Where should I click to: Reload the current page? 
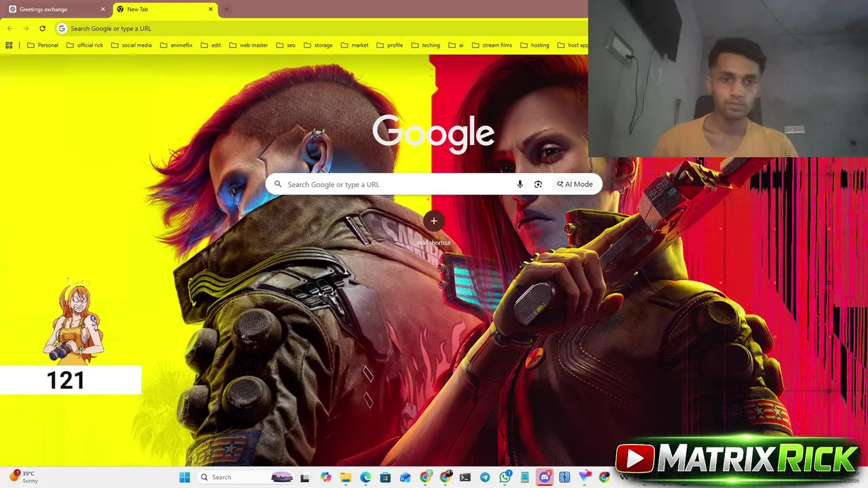[x=42, y=28]
